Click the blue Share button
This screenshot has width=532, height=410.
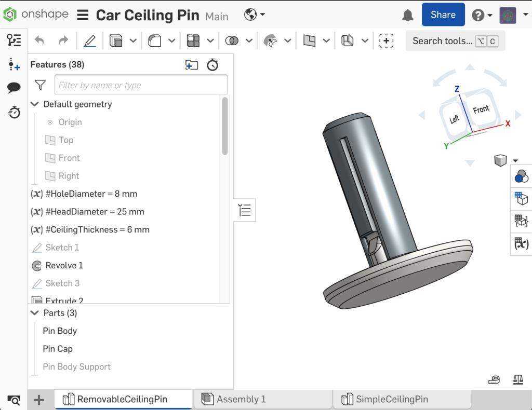coord(443,15)
